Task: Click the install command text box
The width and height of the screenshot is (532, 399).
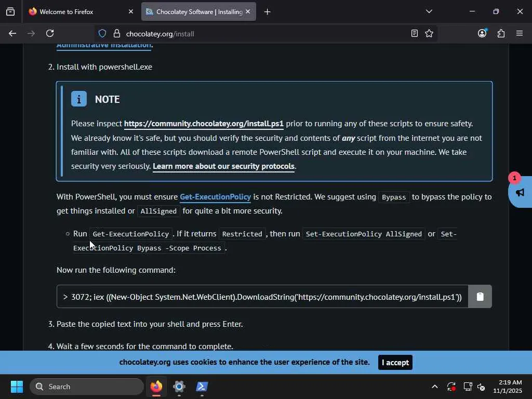Action: tap(262, 297)
